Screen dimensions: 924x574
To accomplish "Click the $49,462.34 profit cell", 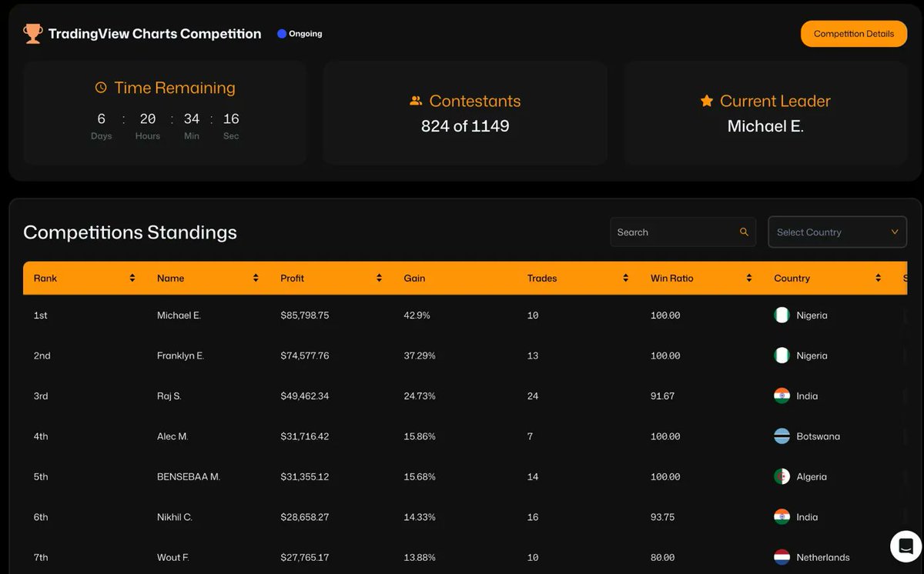I will point(305,396).
